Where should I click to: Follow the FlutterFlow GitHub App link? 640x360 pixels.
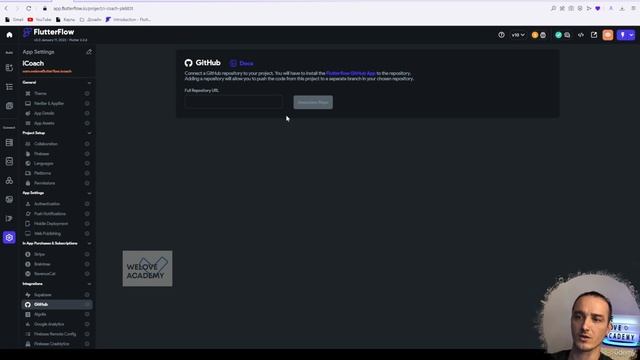click(x=351, y=73)
